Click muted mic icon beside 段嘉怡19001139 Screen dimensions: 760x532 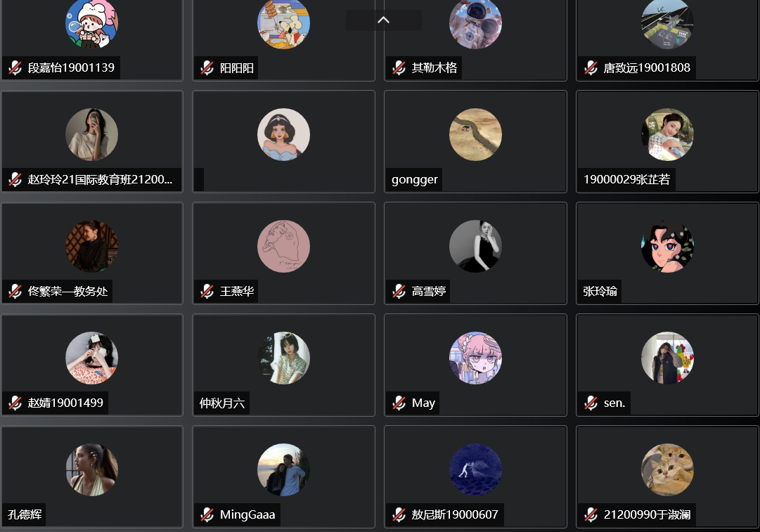(15, 68)
